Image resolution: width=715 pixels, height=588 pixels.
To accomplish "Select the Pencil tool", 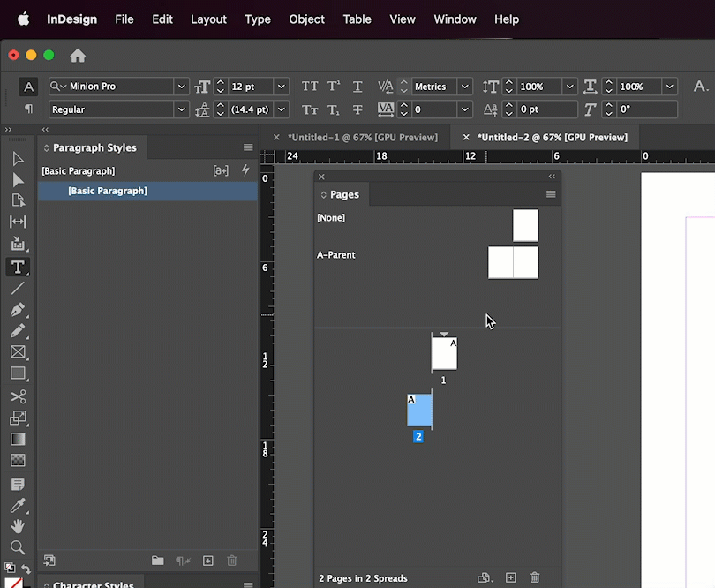I will pos(18,331).
